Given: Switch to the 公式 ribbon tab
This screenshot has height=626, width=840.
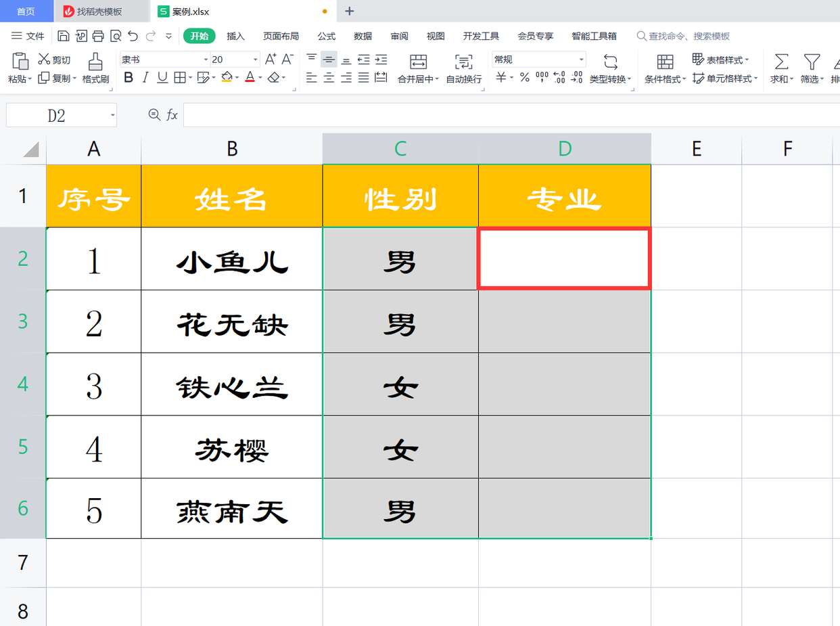Looking at the screenshot, I should pyautogui.click(x=327, y=36).
